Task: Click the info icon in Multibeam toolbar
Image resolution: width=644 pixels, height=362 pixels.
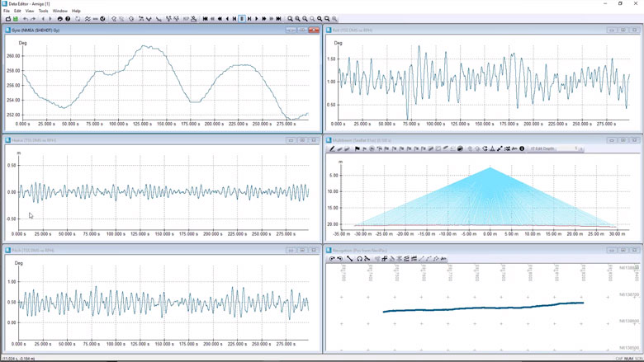Action: [x=522, y=149]
